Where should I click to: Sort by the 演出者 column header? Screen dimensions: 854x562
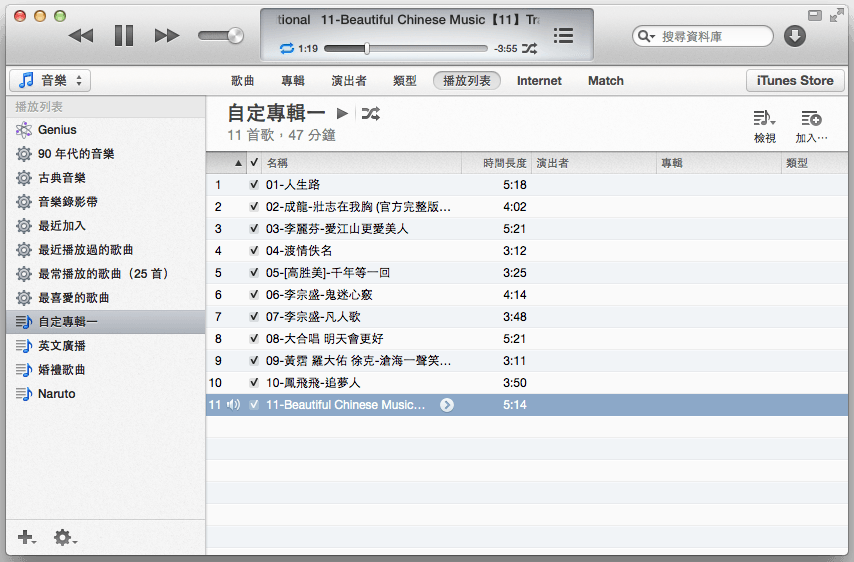coord(594,163)
